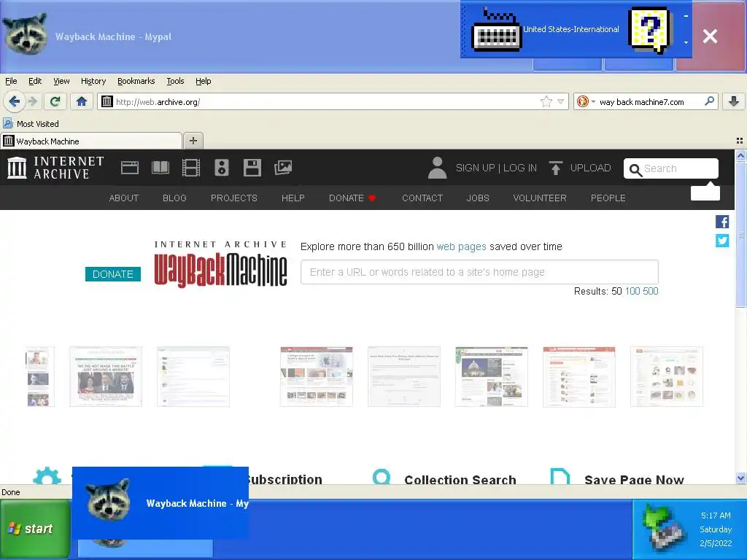Image resolution: width=747 pixels, height=560 pixels.
Task: Open the View menu
Action: tap(61, 81)
